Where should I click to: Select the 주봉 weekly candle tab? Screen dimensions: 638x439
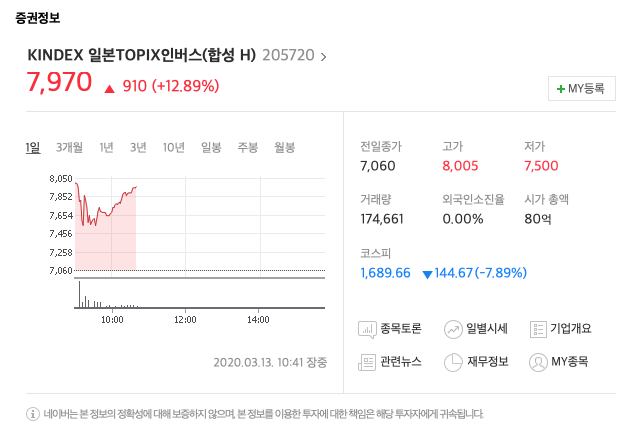[247, 148]
